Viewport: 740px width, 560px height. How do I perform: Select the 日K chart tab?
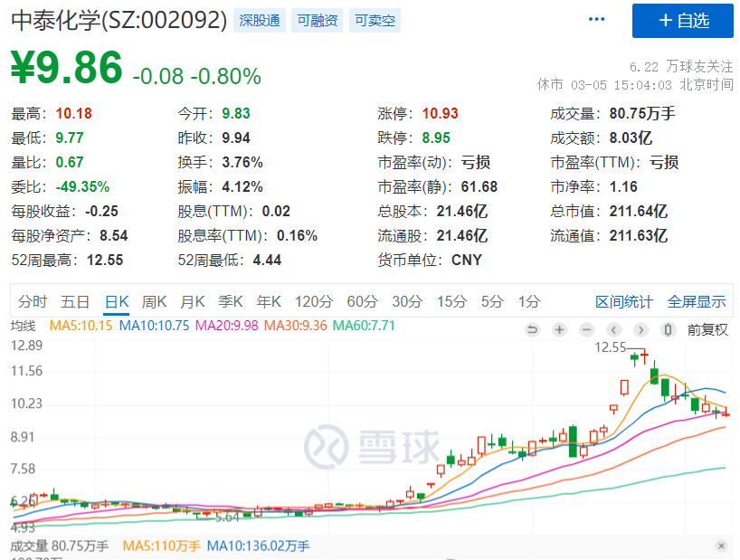[x=117, y=301]
